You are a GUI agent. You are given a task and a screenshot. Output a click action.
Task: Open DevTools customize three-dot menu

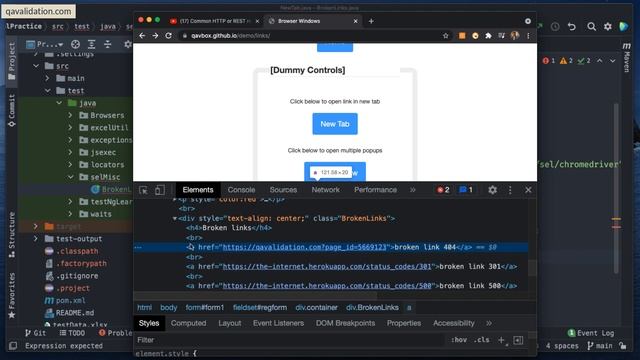(x=510, y=190)
